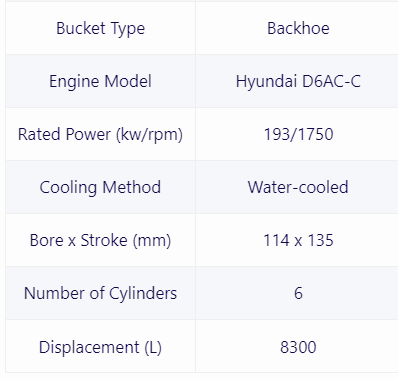Click the word Cylinders in the table
Viewport: 398px width, 379px height.
(143, 294)
